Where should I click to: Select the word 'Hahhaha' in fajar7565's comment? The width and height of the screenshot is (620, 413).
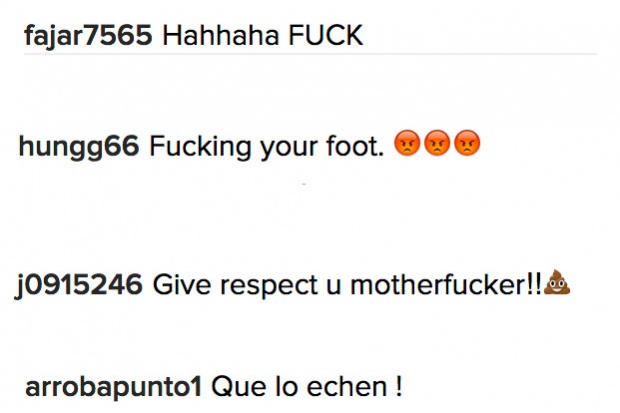[221, 36]
